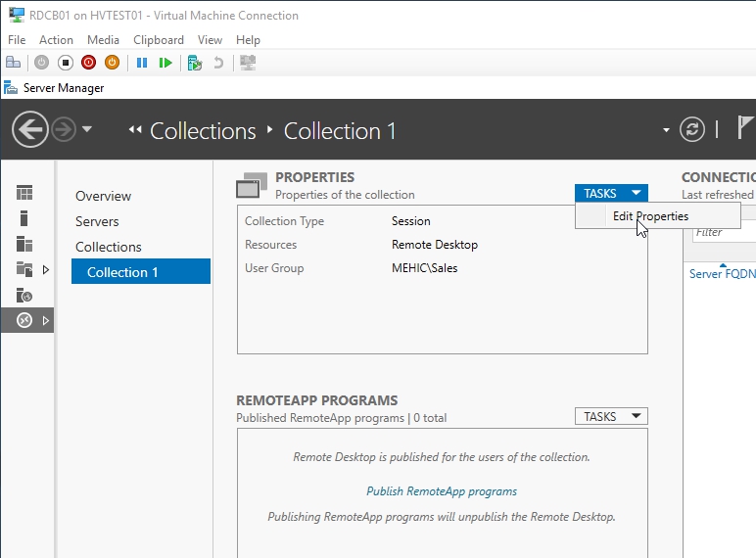Refresh Server Manager with the refresh icon
This screenshot has height=558, width=756.
(x=692, y=129)
